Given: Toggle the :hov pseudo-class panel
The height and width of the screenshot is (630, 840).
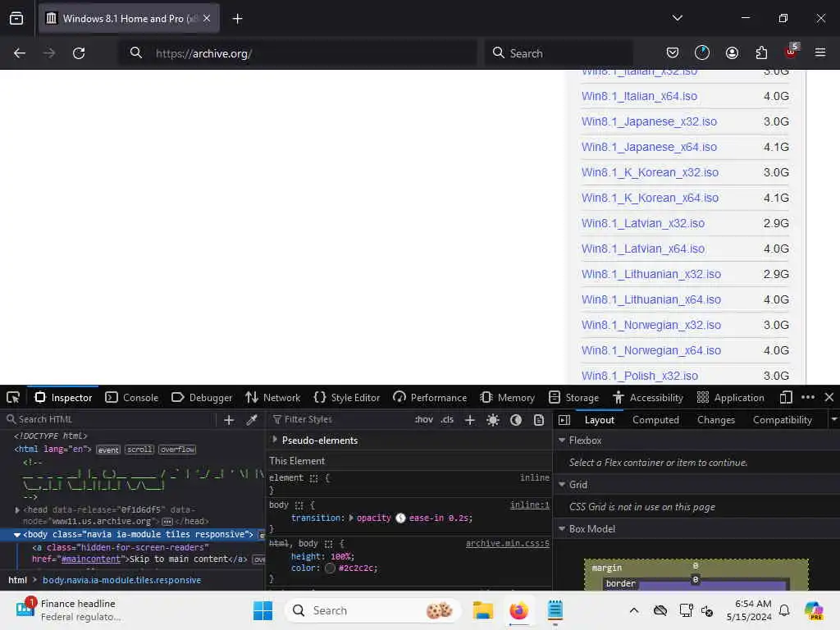Looking at the screenshot, I should tap(424, 419).
